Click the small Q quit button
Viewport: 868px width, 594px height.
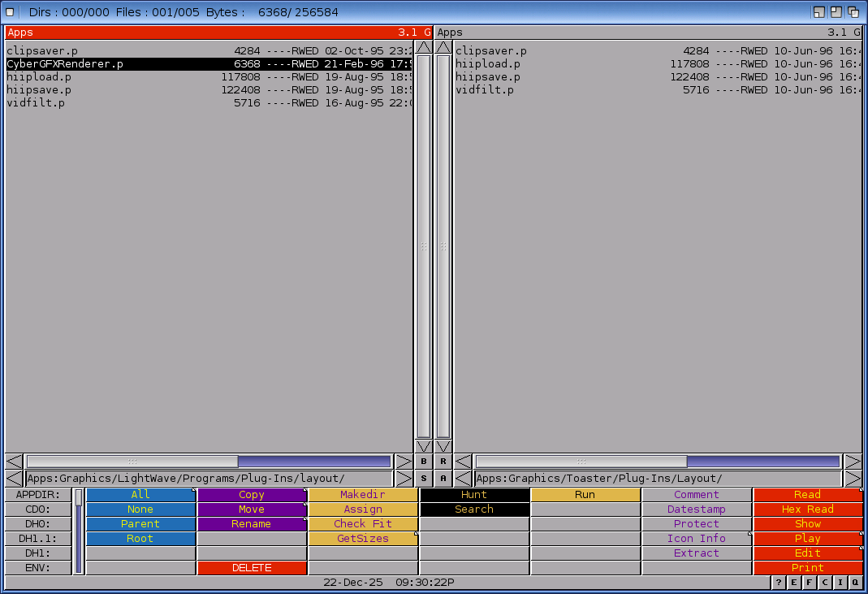pos(855,583)
